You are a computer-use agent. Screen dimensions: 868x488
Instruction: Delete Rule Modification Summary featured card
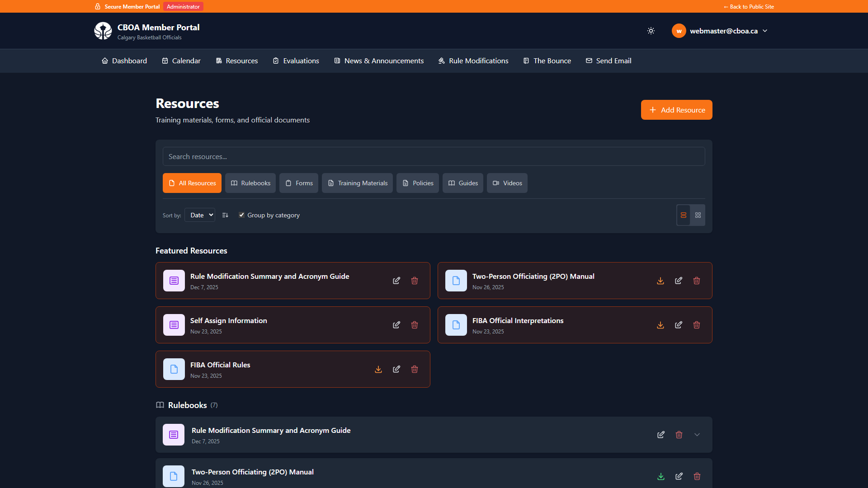coord(415,281)
